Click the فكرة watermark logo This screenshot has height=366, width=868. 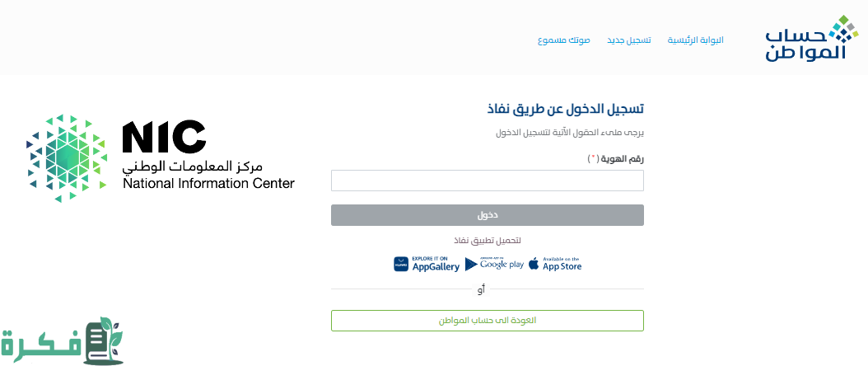point(62,342)
